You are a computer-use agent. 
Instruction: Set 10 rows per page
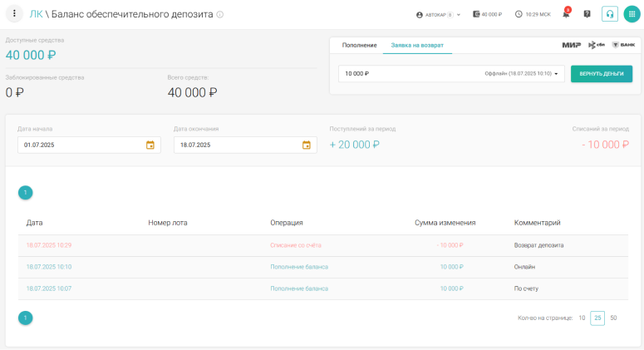[582, 318]
